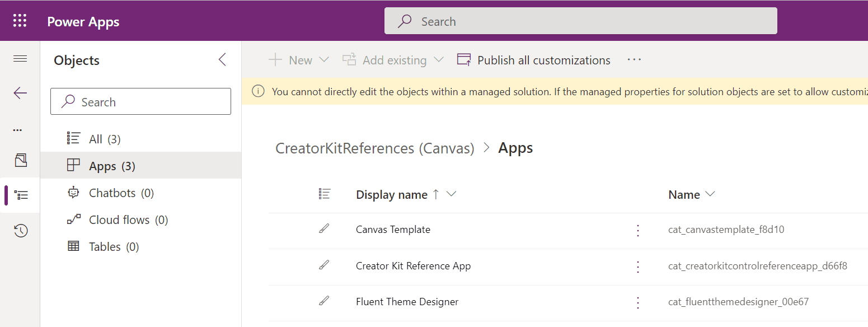The image size is (868, 327).
Task: Click the column type list header icon
Action: [324, 194]
